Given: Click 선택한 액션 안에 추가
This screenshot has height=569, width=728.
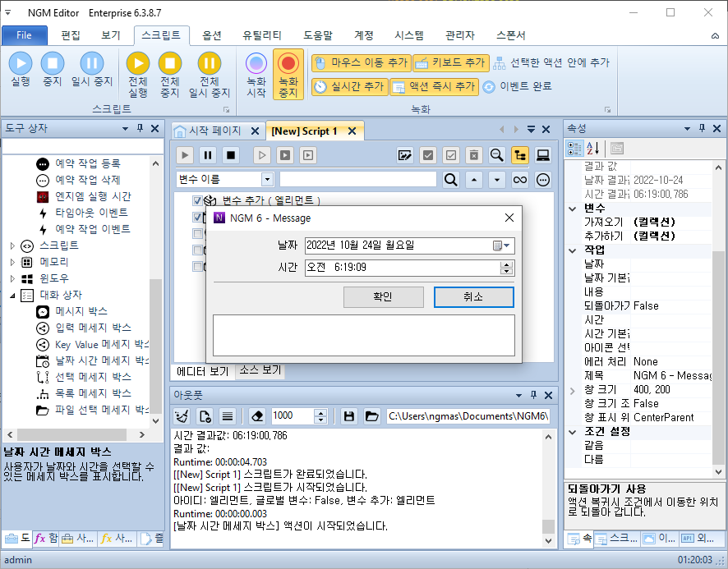Looking at the screenshot, I should tap(551, 62).
